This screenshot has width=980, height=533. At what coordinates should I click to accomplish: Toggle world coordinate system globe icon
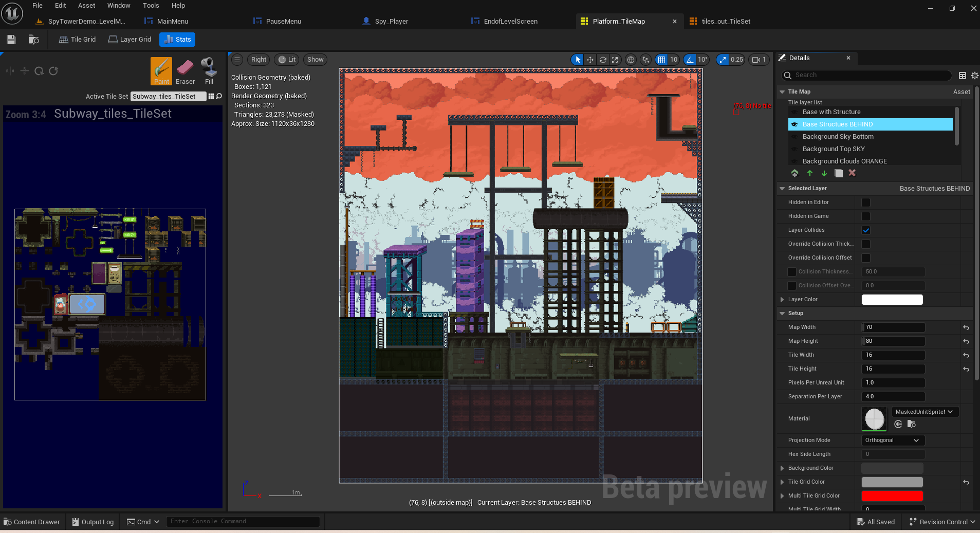pyautogui.click(x=631, y=60)
